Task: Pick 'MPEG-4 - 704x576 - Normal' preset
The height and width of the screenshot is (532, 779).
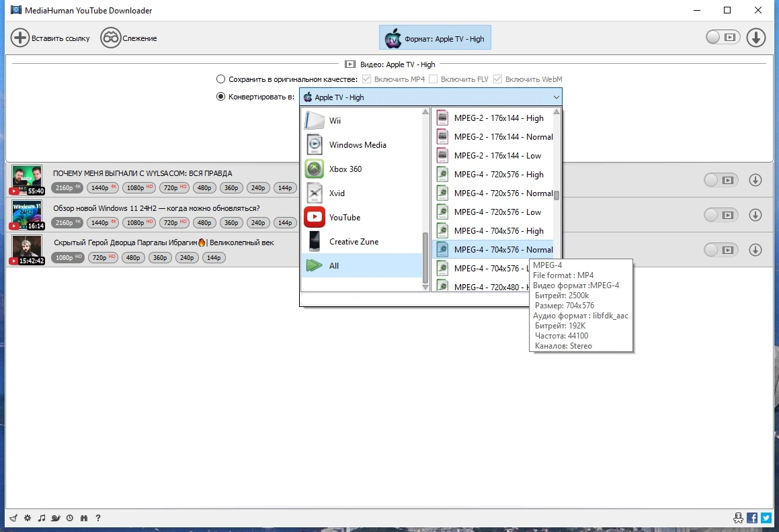Action: coord(494,249)
